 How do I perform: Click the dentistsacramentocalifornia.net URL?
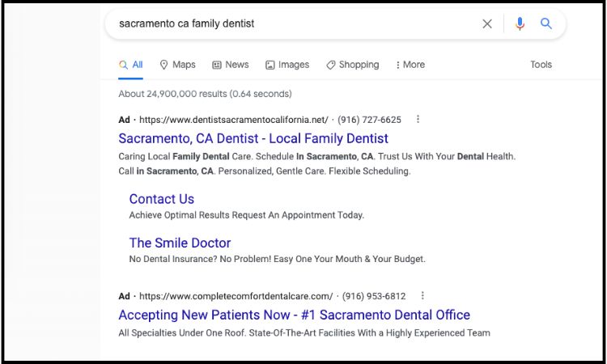click(234, 120)
